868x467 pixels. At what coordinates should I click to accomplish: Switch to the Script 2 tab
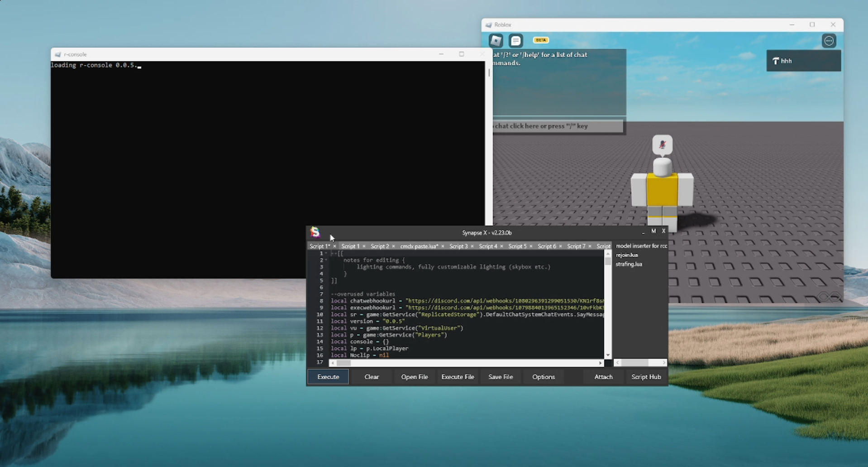(x=380, y=246)
